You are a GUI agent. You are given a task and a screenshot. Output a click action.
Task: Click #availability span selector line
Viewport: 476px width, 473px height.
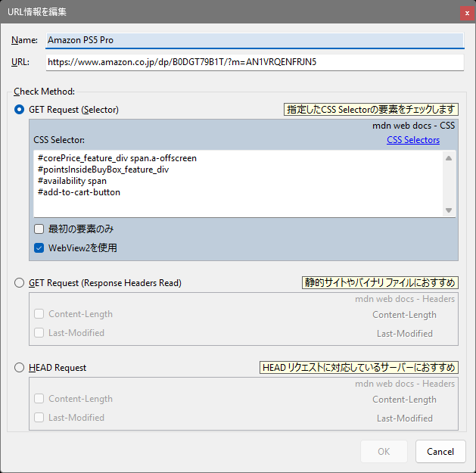tap(72, 181)
